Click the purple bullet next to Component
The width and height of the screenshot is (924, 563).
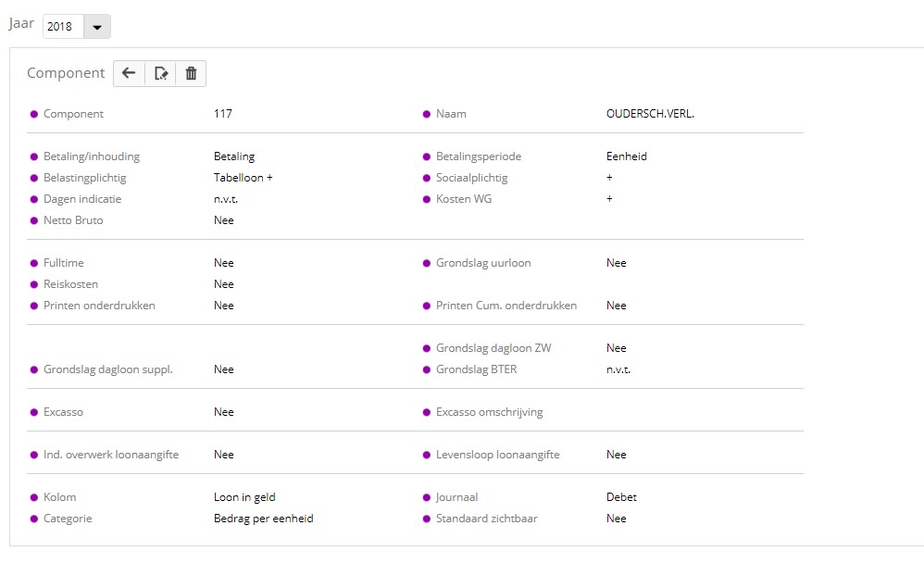click(34, 114)
